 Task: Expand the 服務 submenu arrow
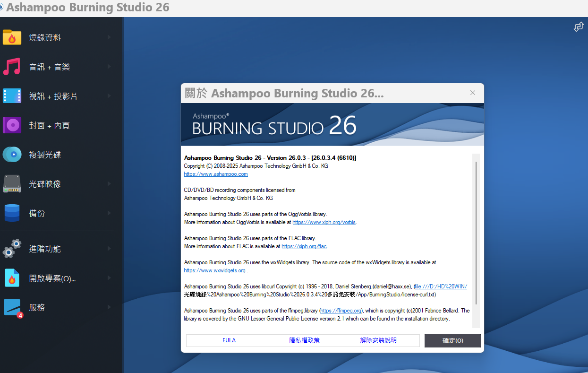click(109, 307)
